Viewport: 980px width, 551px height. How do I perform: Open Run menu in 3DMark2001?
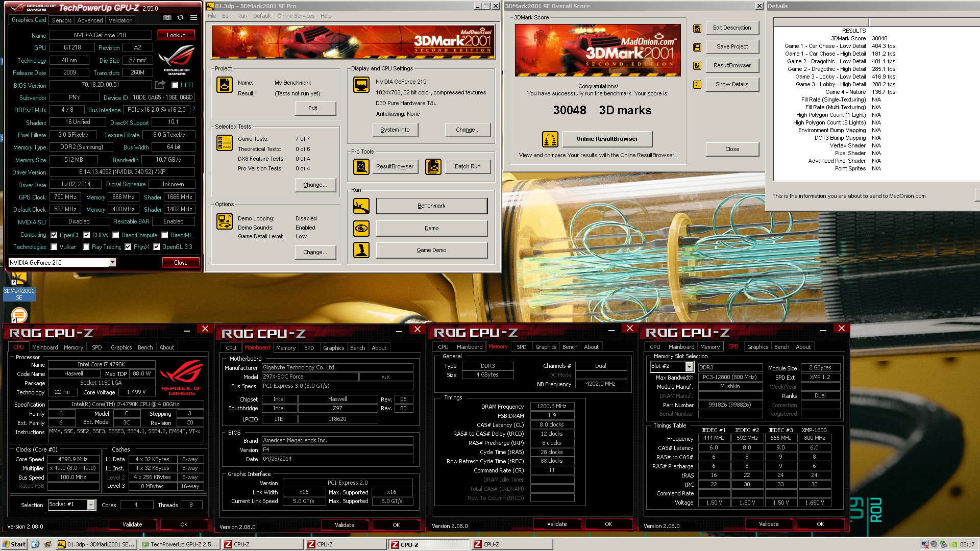(242, 16)
